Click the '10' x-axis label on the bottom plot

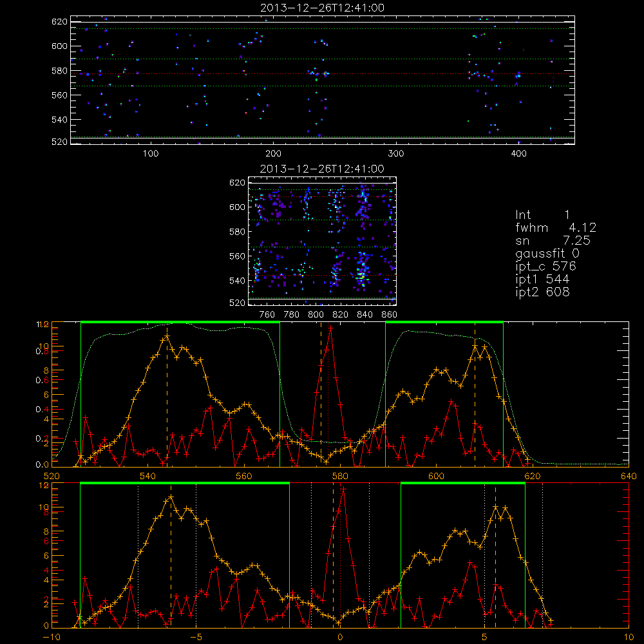click(629, 638)
